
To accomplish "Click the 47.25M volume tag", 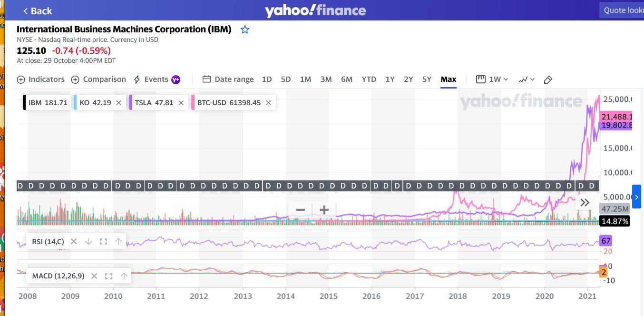I will point(615,209).
